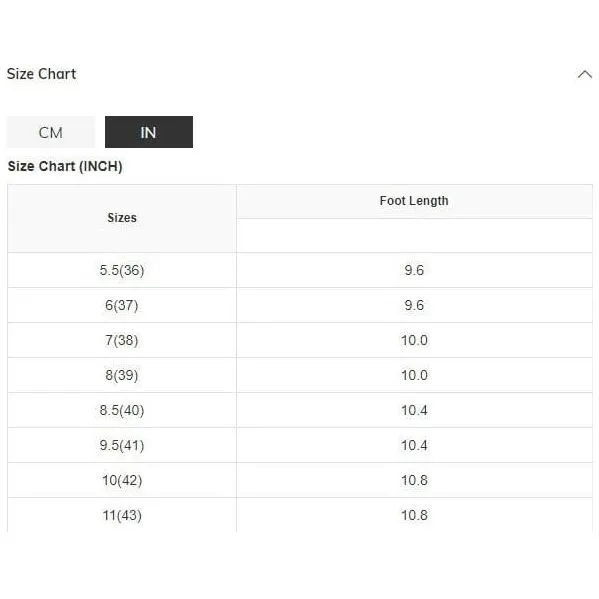
Task: Switch size units to CM
Action: coord(50,132)
